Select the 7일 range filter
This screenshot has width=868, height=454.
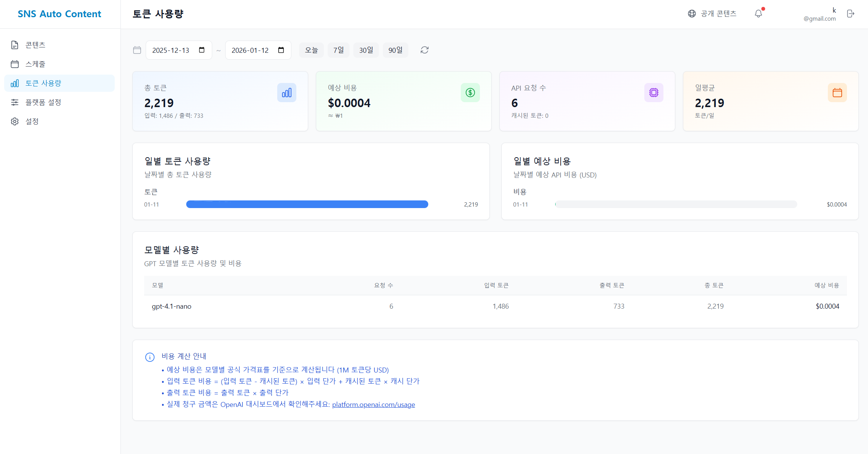[338, 50]
